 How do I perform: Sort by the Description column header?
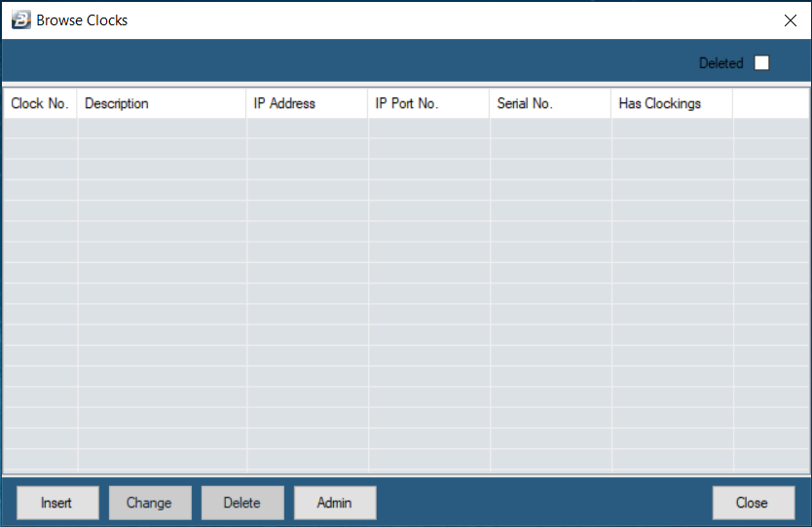(x=161, y=103)
